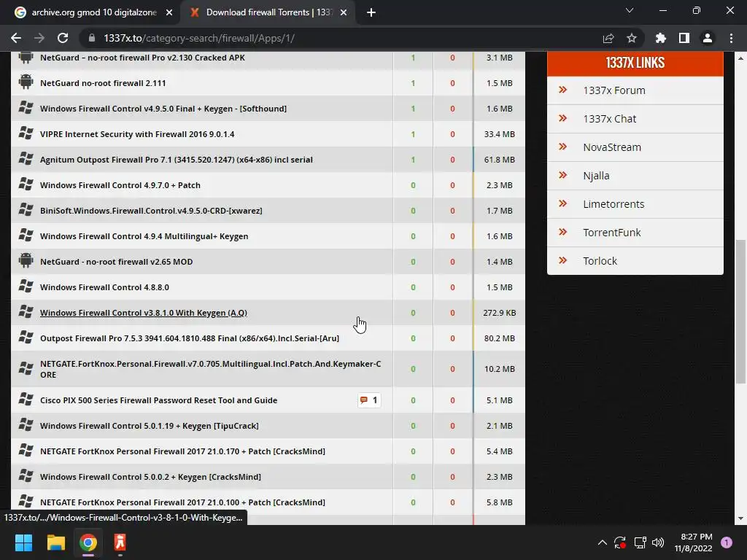Click the share page icon in address bar

(x=608, y=38)
